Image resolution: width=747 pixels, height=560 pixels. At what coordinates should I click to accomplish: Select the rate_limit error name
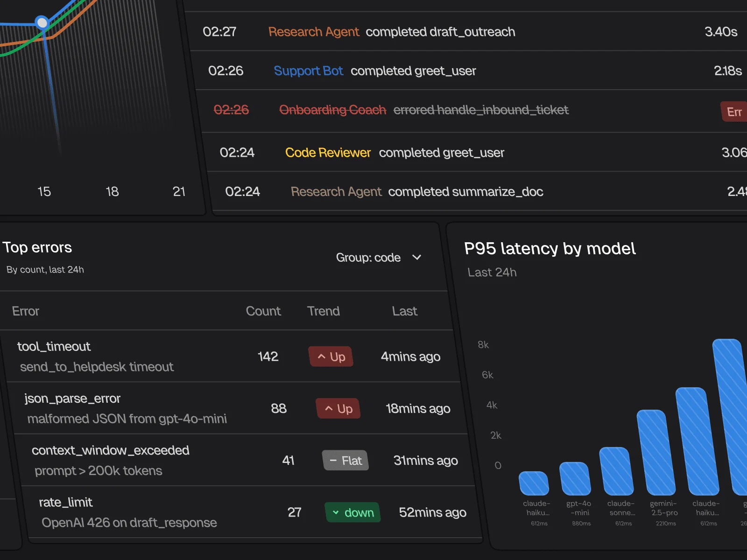click(66, 502)
